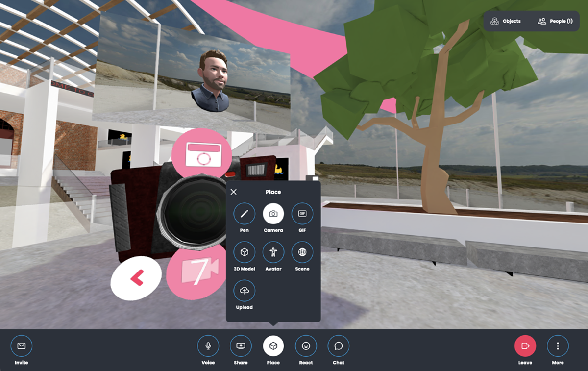
Task: Select the 3D Model option
Action: pyautogui.click(x=244, y=252)
